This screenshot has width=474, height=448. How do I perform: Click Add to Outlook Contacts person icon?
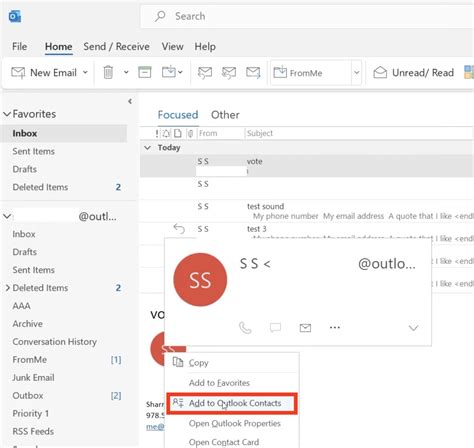pos(178,403)
